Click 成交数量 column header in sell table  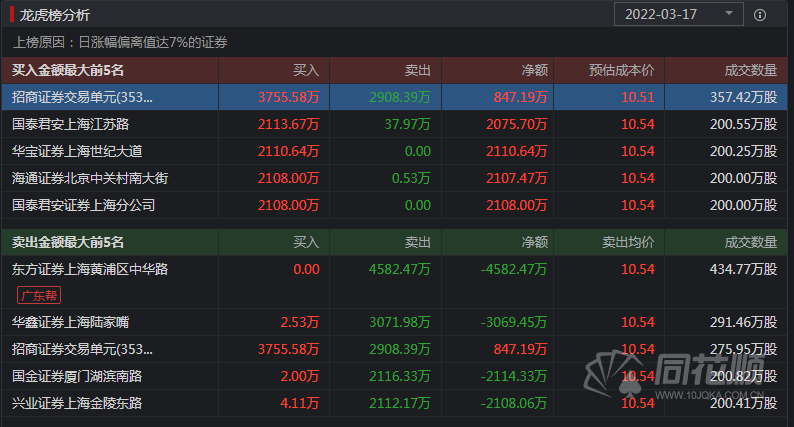(x=750, y=242)
